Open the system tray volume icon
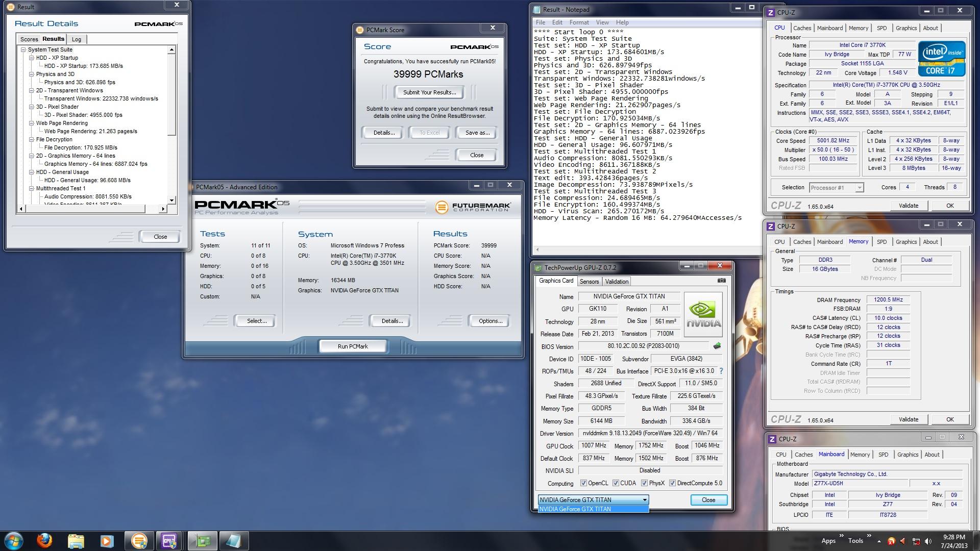Image resolution: width=980 pixels, height=551 pixels. pos(928,541)
